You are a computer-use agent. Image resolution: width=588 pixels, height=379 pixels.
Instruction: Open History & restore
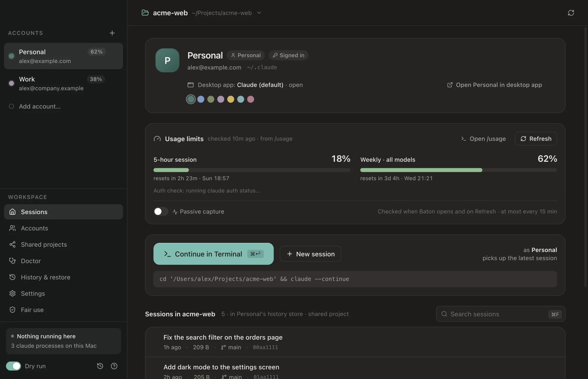point(64,277)
